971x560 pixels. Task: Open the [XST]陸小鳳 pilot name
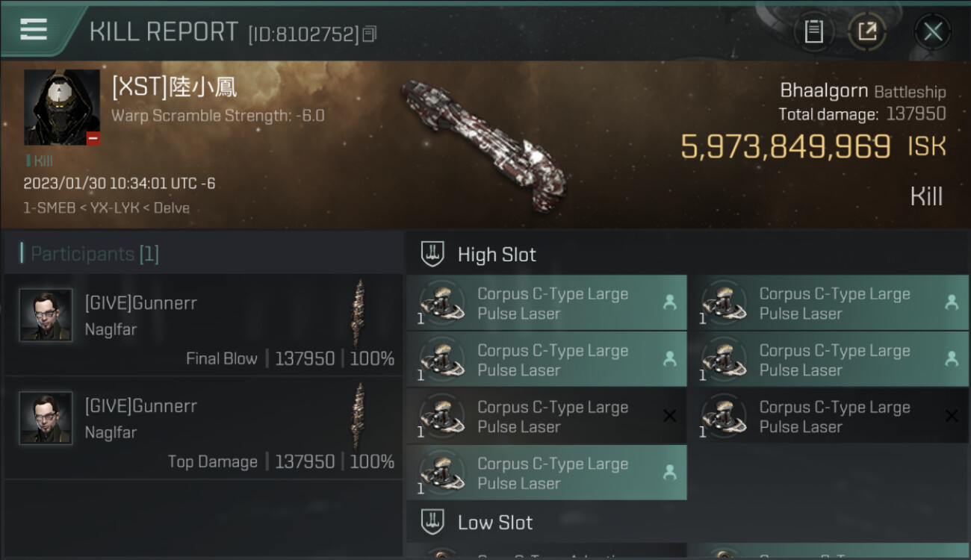click(x=175, y=87)
